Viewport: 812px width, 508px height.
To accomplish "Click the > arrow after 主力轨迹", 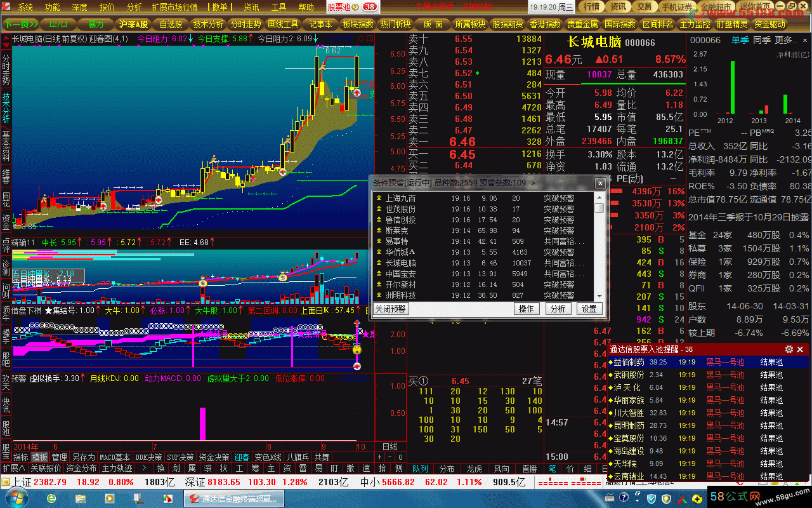I will coord(143,469).
